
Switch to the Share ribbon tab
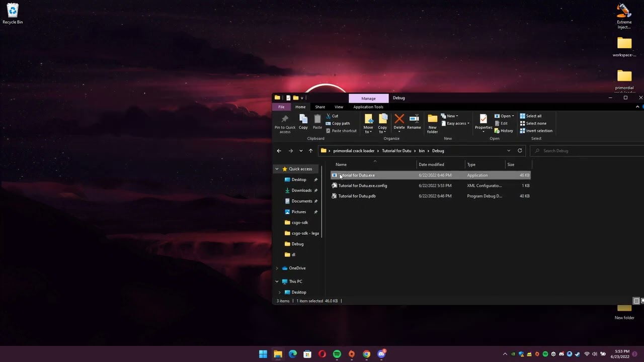tap(320, 107)
